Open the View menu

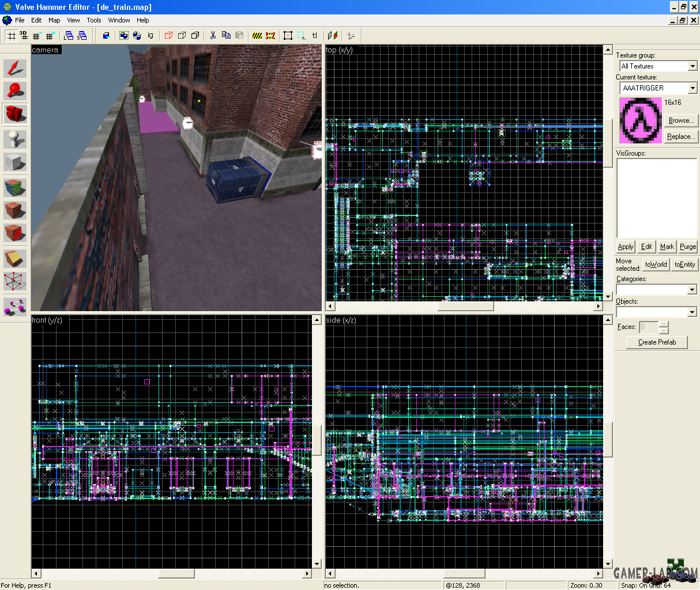tap(73, 20)
